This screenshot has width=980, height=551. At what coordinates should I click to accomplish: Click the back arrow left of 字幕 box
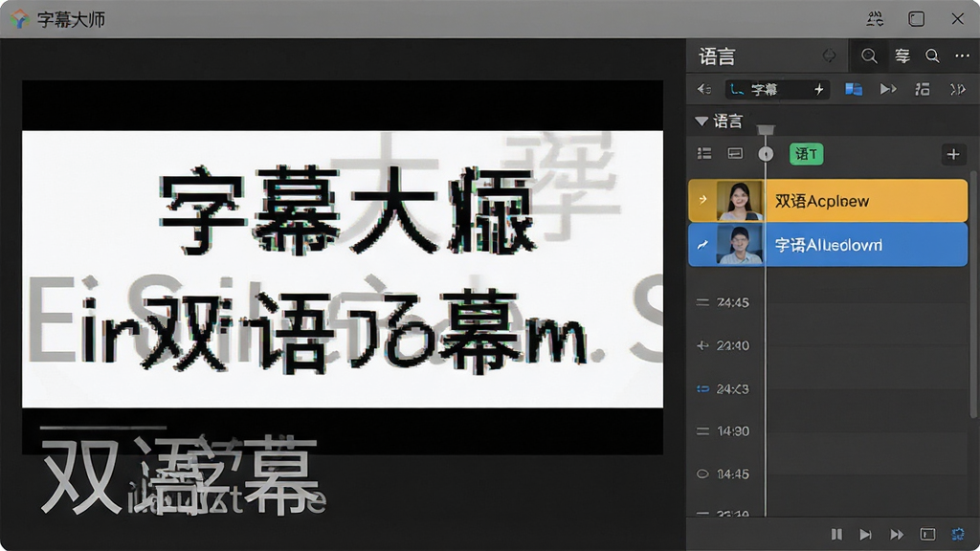click(x=704, y=89)
